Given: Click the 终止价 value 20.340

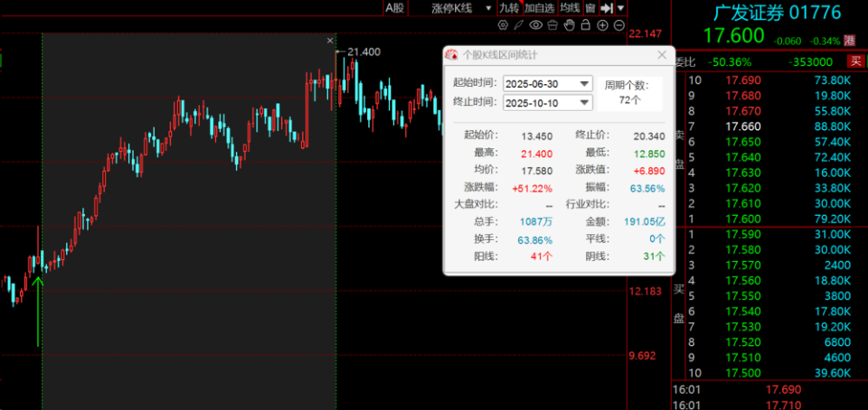Looking at the screenshot, I should (x=649, y=136).
